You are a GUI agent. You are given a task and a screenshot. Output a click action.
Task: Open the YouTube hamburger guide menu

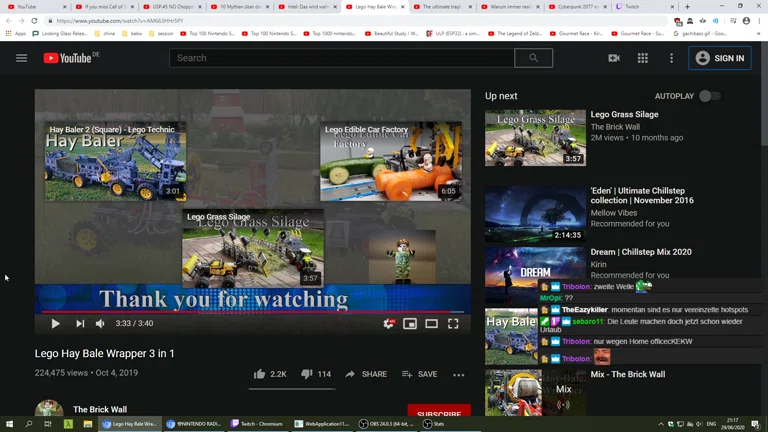(22, 58)
